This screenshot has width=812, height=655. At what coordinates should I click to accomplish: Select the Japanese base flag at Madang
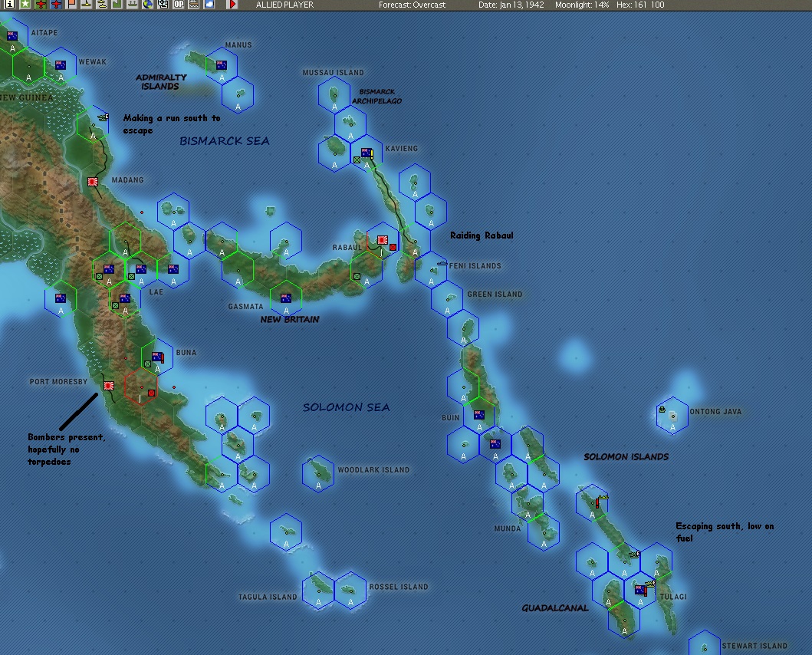tap(93, 182)
